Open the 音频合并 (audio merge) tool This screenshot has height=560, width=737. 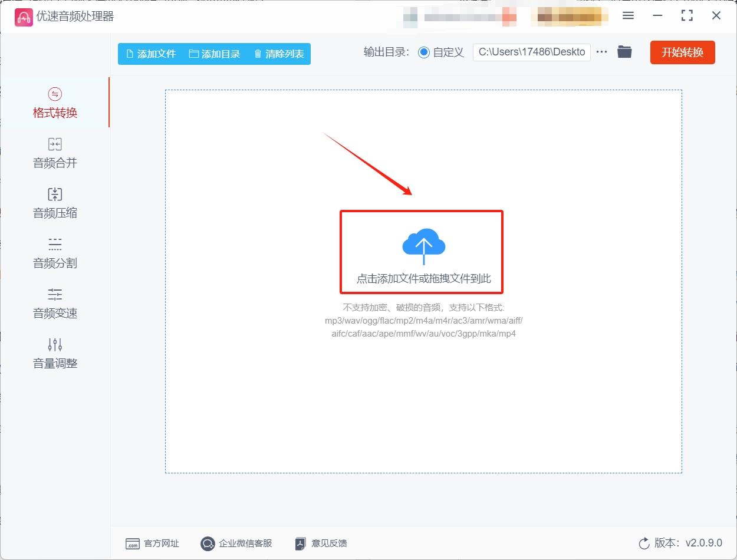point(55,153)
